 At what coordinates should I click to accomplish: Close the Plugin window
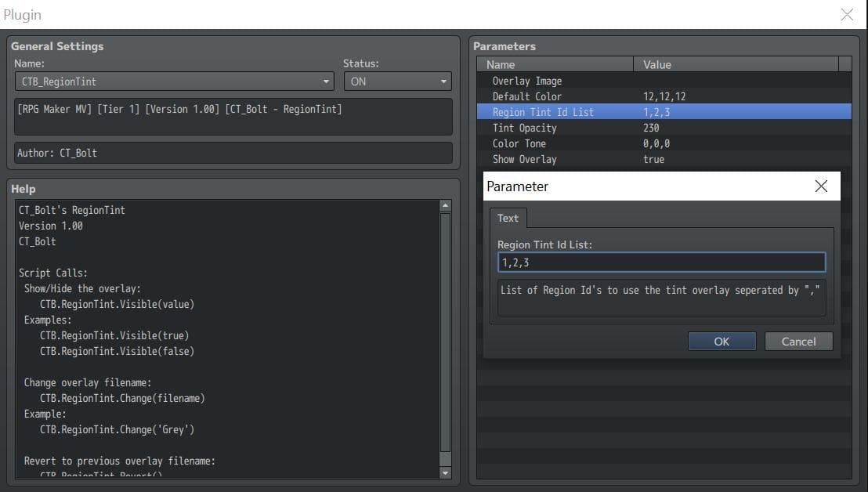847,14
